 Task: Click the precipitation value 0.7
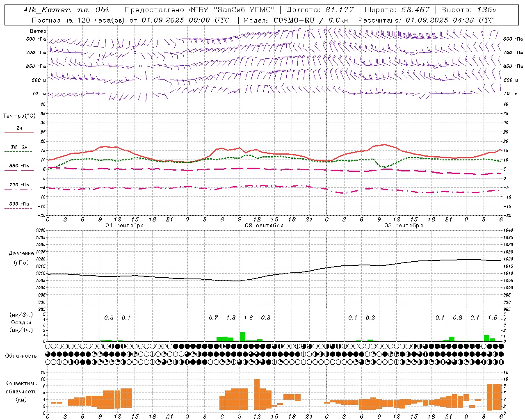(x=213, y=317)
